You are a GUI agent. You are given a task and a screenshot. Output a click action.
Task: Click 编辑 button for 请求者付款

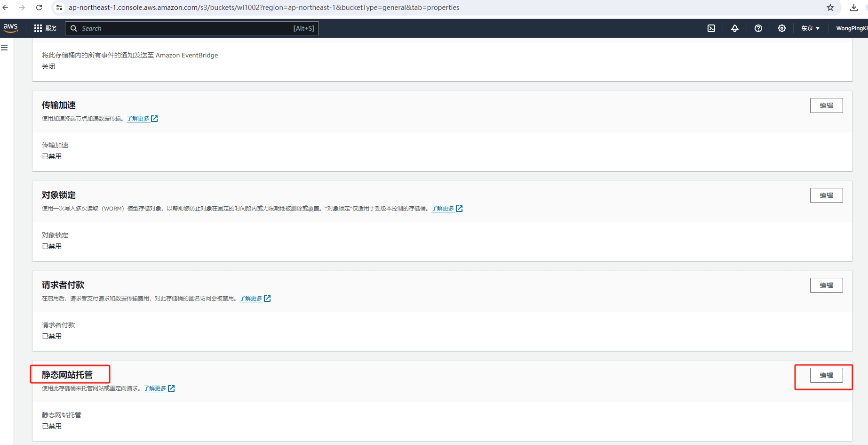[826, 285]
